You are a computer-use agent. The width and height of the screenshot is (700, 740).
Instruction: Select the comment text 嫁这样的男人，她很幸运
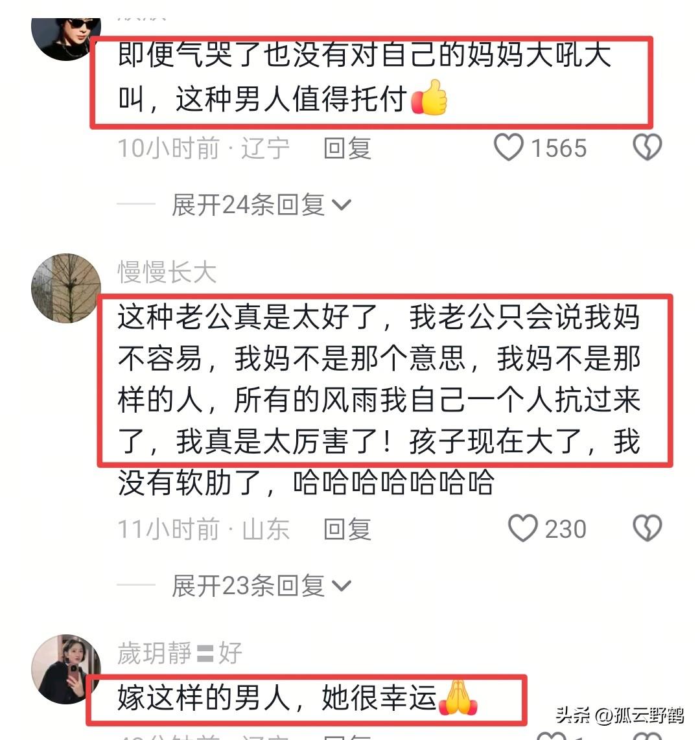[x=277, y=698]
